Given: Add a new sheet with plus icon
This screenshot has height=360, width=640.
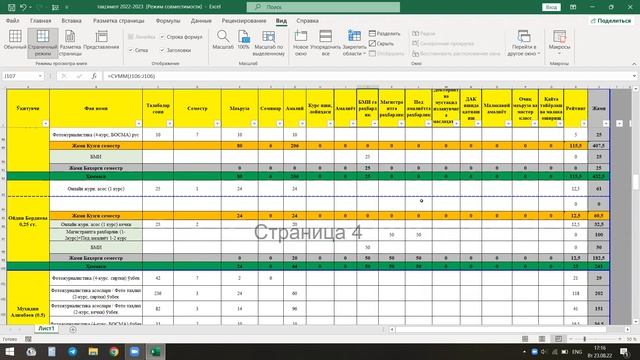Looking at the screenshot, I should (73, 329).
